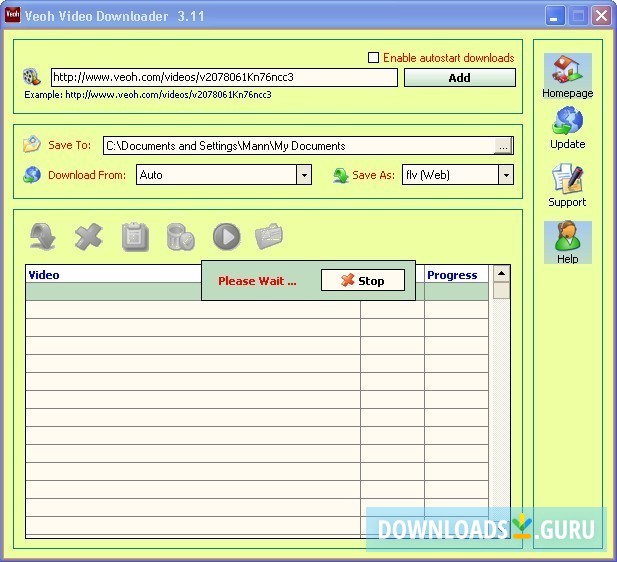This screenshot has width=617, height=562.
Task: Expand the Save As format dropdown
Action: point(506,175)
